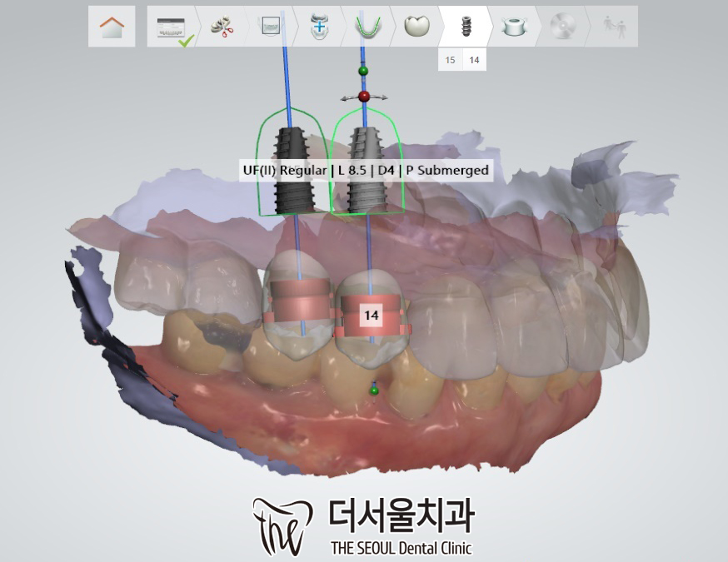
Task: Click THE SEOUL Dental Clinic text
Action: pyautogui.click(x=401, y=548)
